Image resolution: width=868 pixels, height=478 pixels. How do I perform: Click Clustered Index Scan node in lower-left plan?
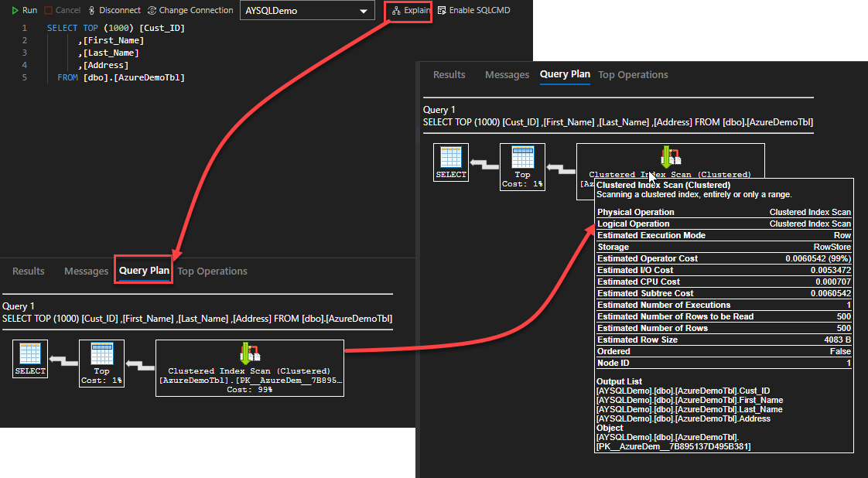pyautogui.click(x=250, y=368)
